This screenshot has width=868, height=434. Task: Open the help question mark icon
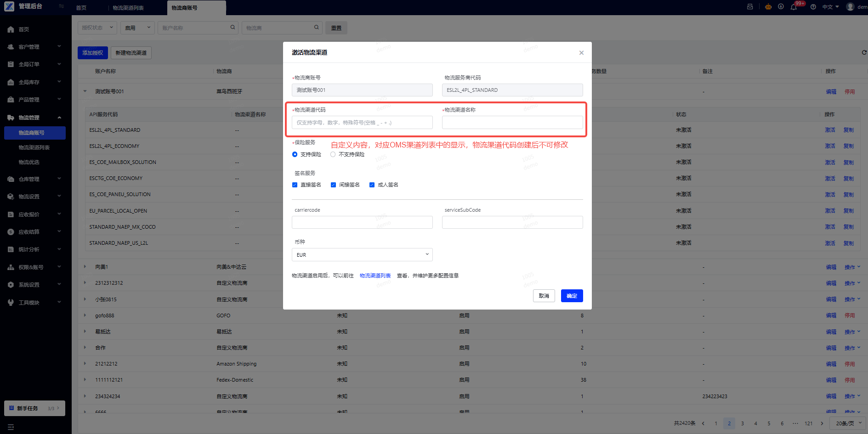(x=813, y=7)
